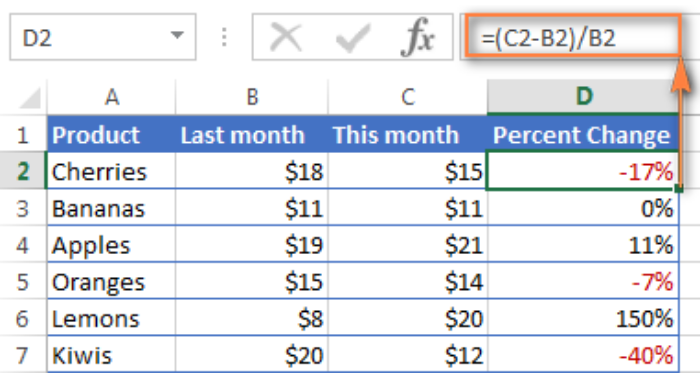Select column B header
The image size is (700, 375).
click(x=252, y=97)
